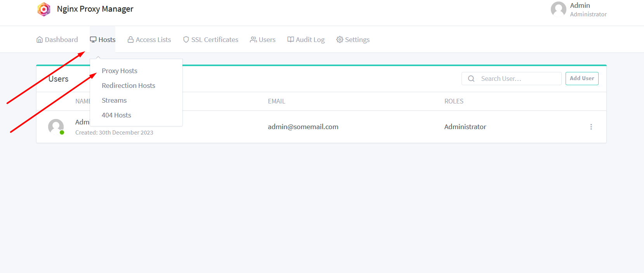Click the Users panel heading
Image resolution: width=644 pixels, height=273 pixels.
coord(59,79)
